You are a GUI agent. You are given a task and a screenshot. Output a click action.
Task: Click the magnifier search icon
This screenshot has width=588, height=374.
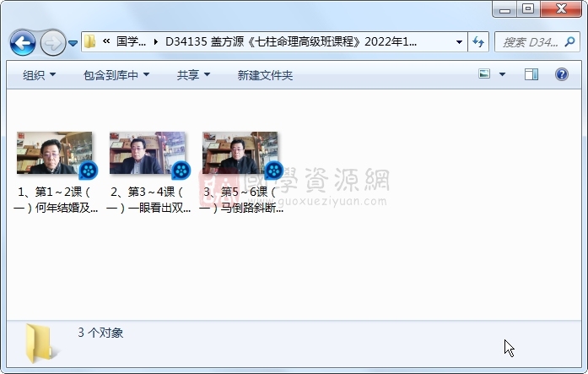(x=569, y=41)
